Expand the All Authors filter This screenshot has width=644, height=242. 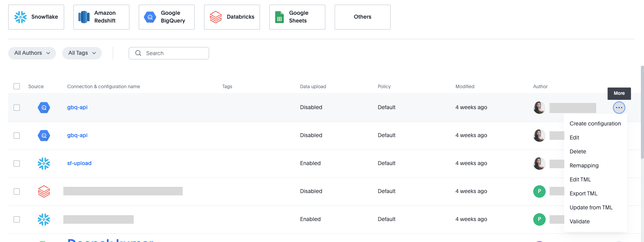[x=32, y=53]
